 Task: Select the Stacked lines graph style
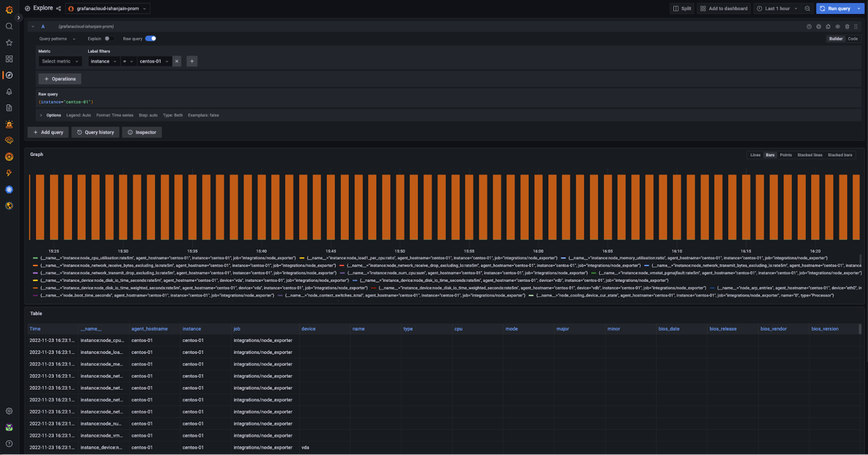point(809,155)
